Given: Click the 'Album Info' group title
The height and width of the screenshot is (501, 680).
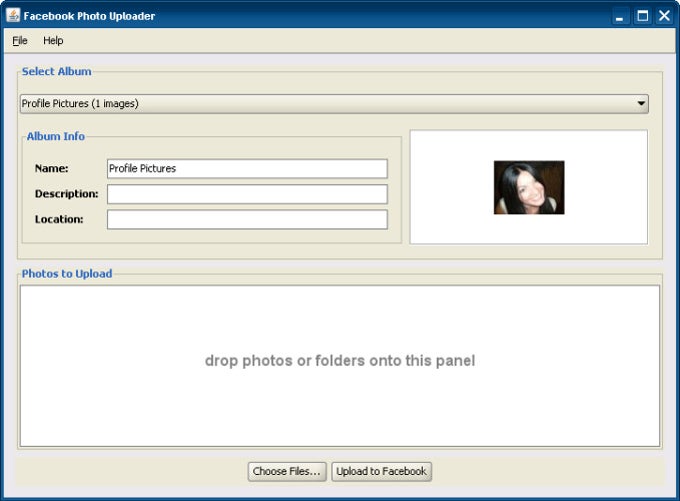Looking at the screenshot, I should (56, 136).
